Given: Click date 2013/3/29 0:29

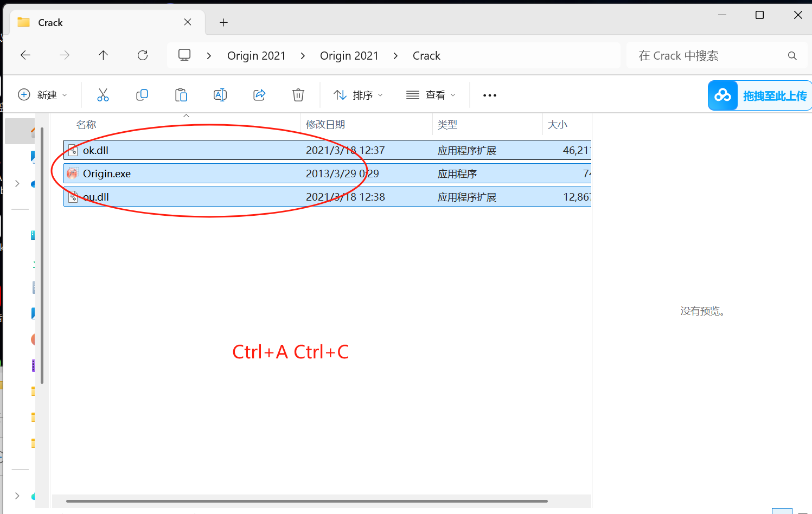Looking at the screenshot, I should pyautogui.click(x=342, y=174).
